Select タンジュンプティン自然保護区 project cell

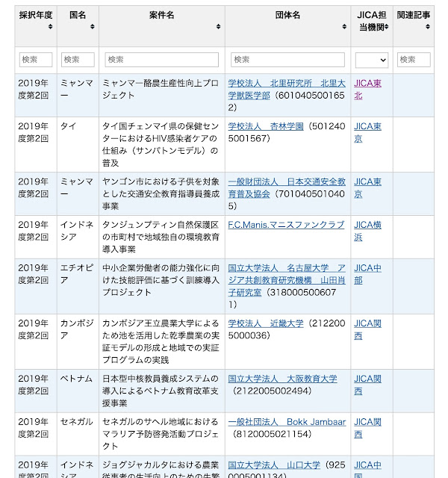click(x=162, y=238)
